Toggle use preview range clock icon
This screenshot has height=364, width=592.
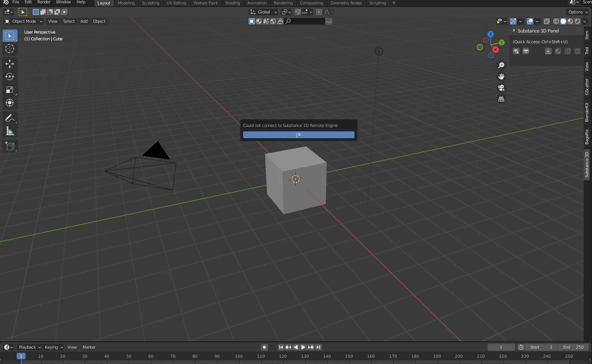[521, 347]
